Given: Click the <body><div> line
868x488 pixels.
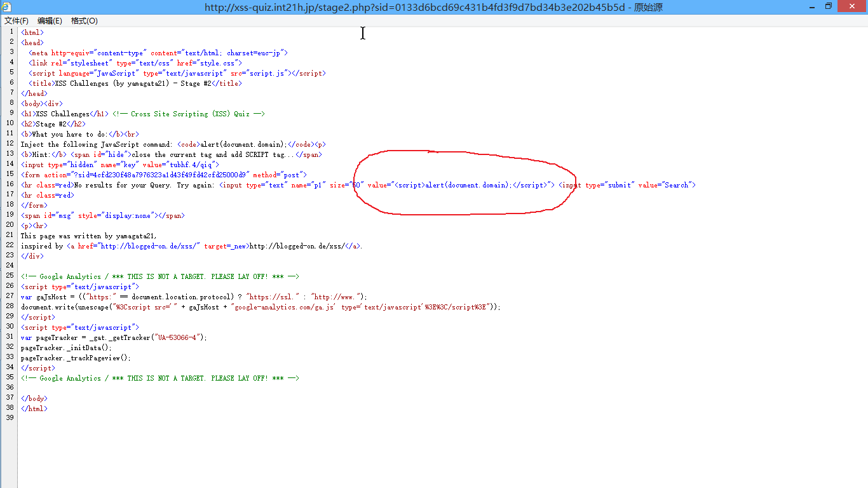Looking at the screenshot, I should (x=42, y=104).
